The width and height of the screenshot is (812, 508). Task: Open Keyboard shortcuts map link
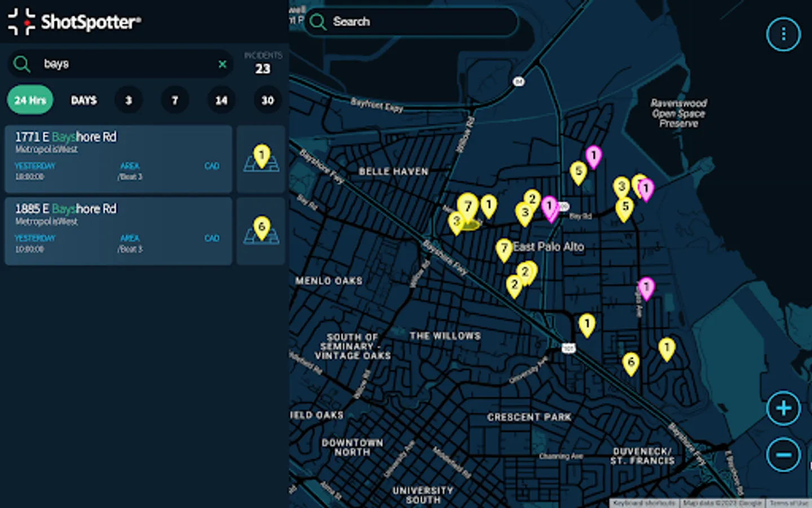[644, 503]
